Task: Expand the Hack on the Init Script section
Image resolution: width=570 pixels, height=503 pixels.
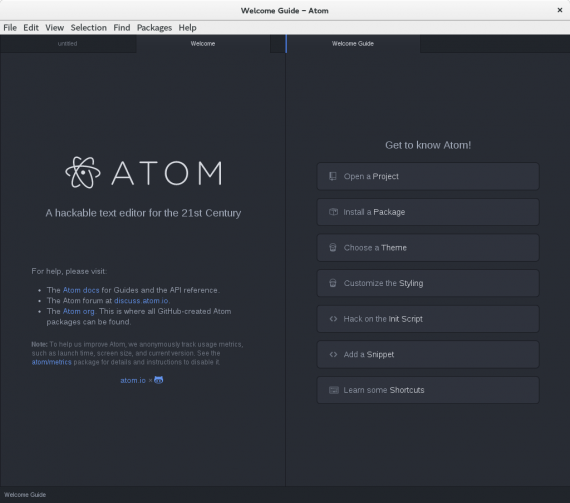Action: [428, 319]
